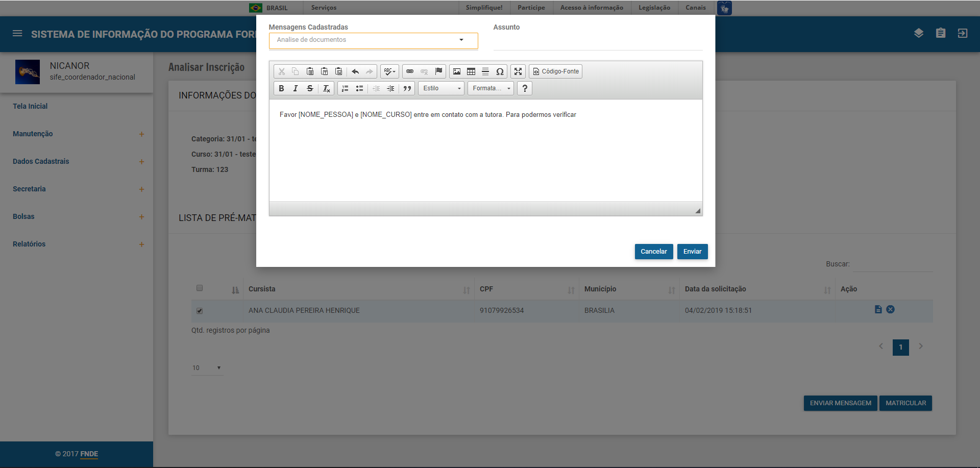Open Legislação in the government bar

(x=654, y=8)
